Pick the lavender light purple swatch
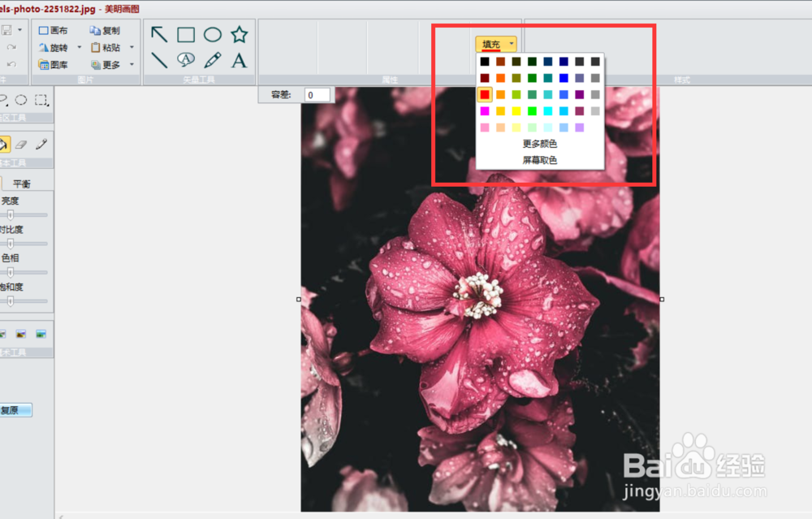This screenshot has width=812, height=519. click(x=580, y=128)
